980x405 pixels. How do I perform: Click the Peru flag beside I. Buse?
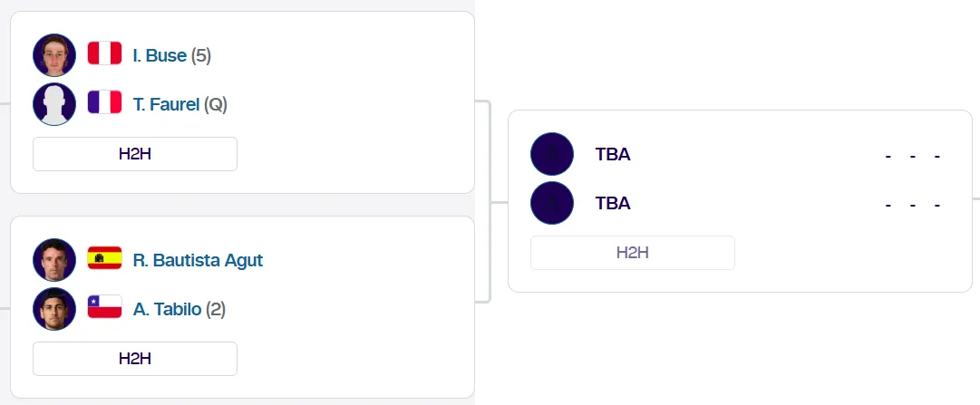tap(104, 54)
